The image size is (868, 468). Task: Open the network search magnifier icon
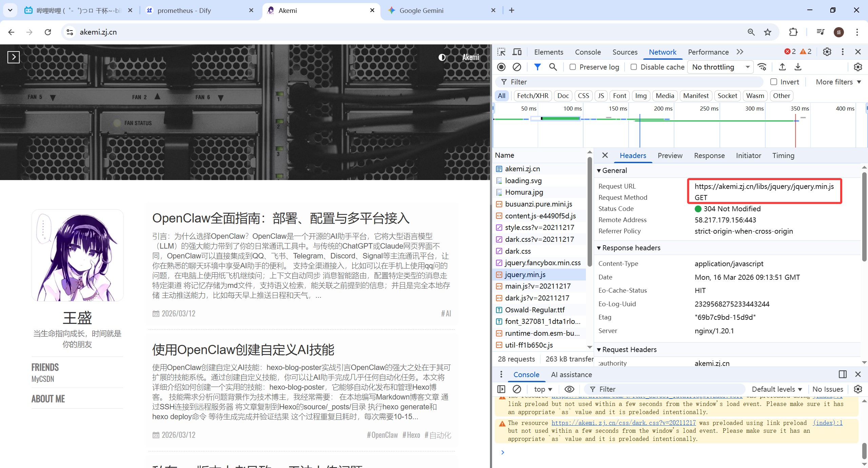pyautogui.click(x=553, y=67)
